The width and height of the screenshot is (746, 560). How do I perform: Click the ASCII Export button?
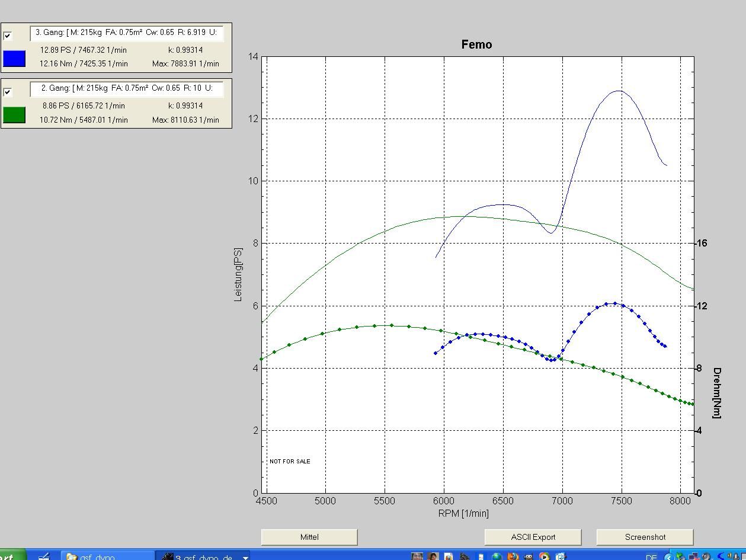pyautogui.click(x=533, y=537)
